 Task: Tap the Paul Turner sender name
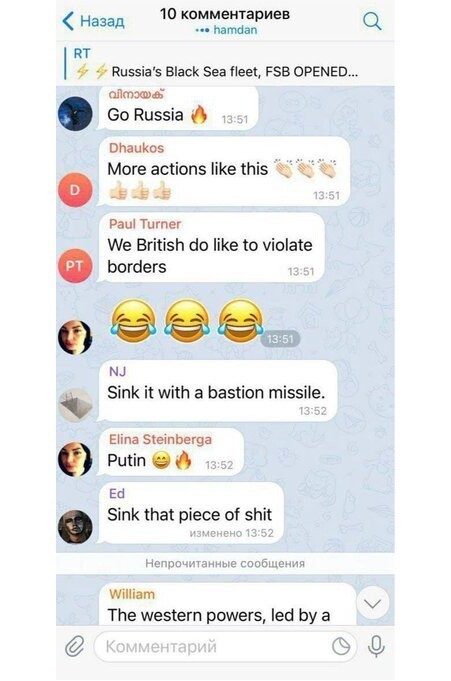(145, 224)
